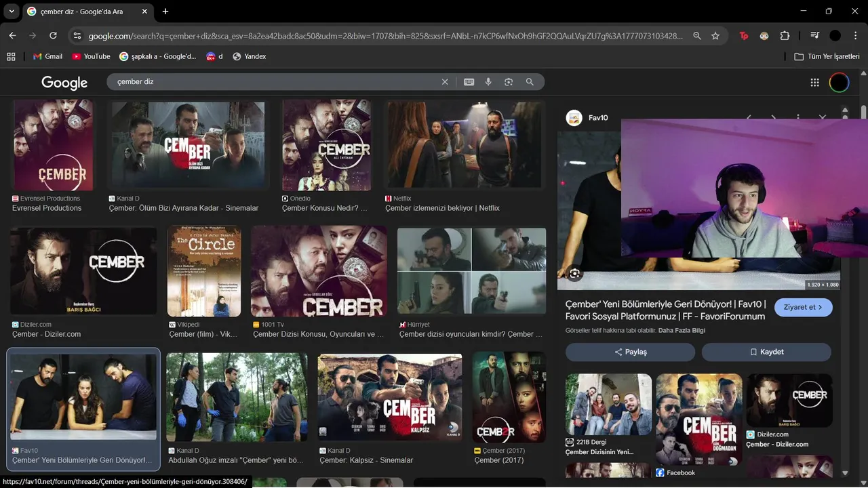Click the 'Ziyaret et' button
This screenshot has width=868, height=488.
pos(804,307)
